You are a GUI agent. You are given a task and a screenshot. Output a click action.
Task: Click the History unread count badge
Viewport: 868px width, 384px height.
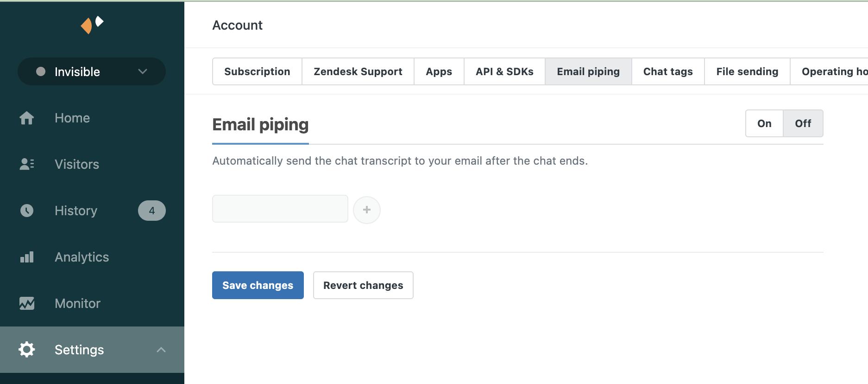pyautogui.click(x=152, y=211)
